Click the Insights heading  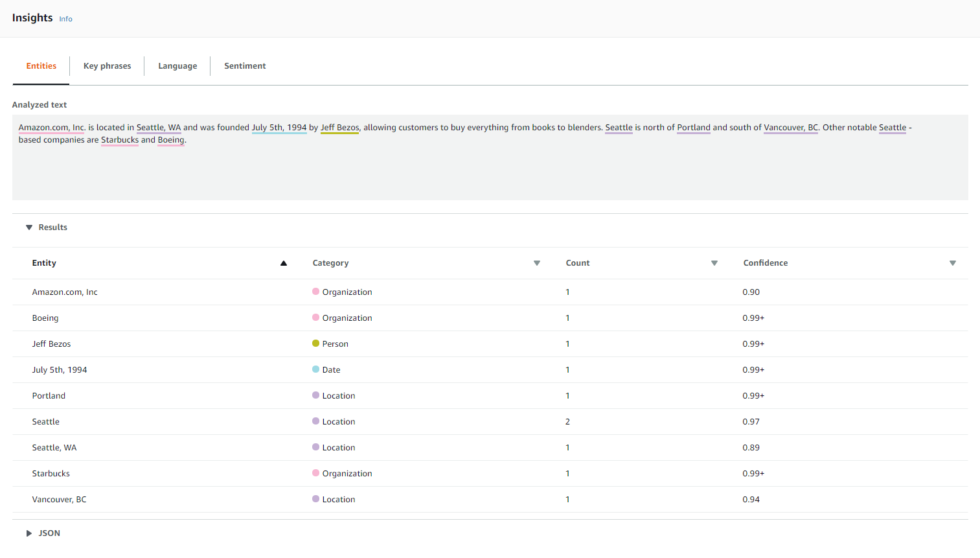pos(32,18)
